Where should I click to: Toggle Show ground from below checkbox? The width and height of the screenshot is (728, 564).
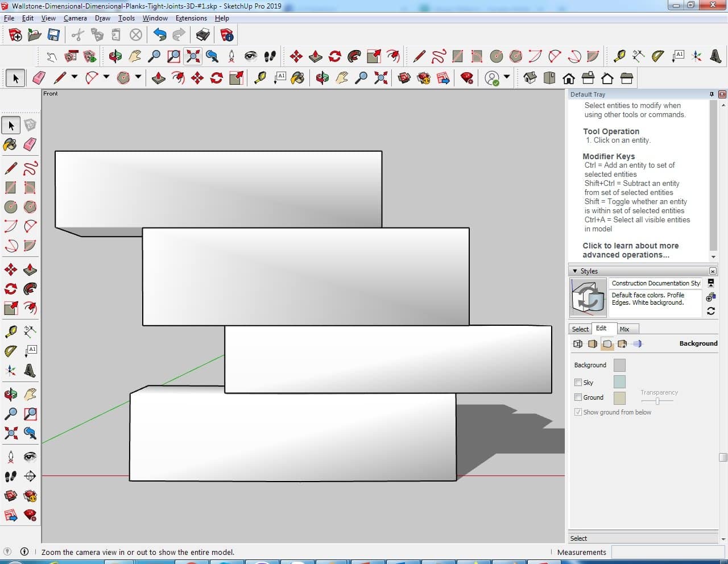point(578,412)
